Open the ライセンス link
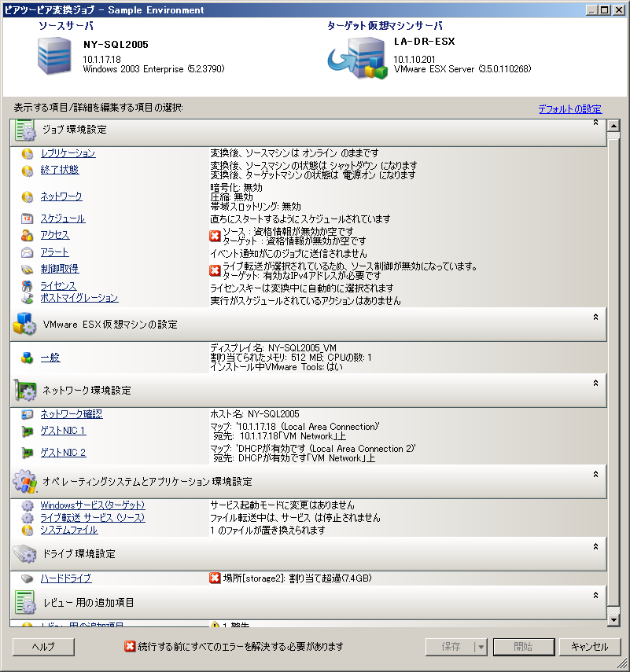630x672 pixels. click(x=58, y=286)
